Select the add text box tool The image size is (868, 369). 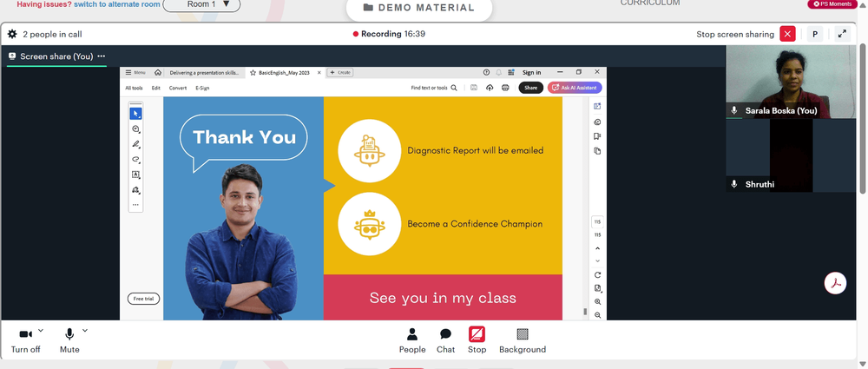point(135,175)
